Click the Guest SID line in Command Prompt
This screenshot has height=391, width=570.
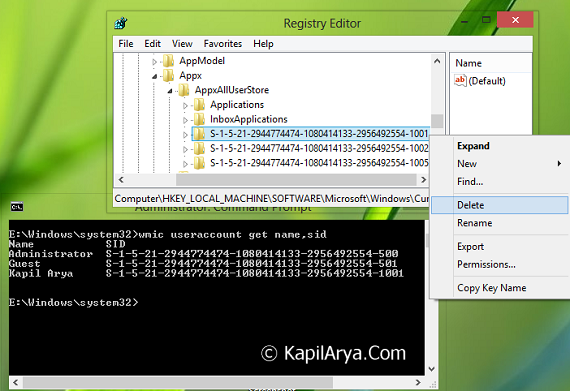tap(203, 263)
